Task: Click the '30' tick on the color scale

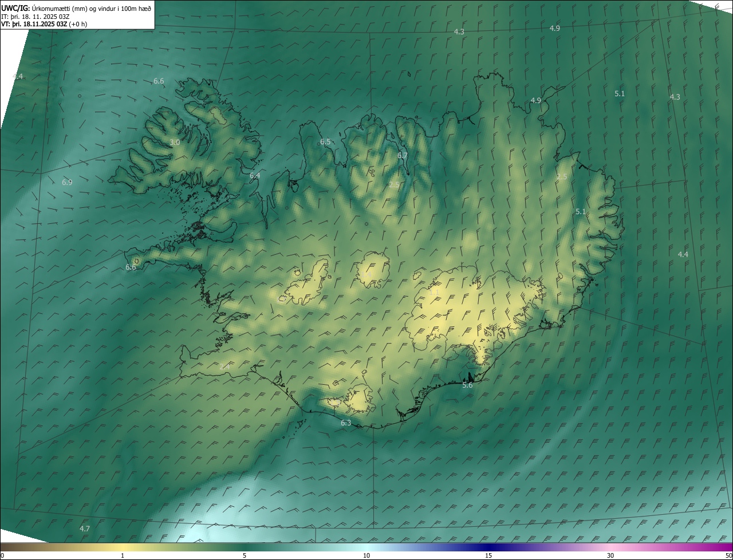Action: tap(610, 556)
